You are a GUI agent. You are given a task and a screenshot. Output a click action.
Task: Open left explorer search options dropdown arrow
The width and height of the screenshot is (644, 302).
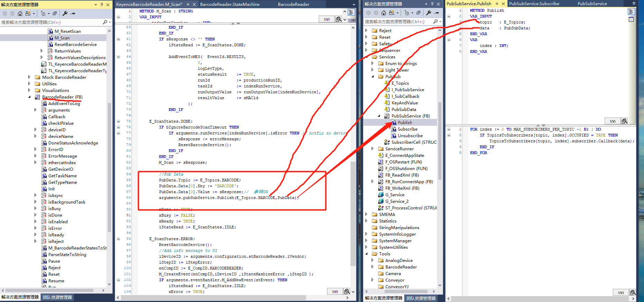coord(110,22)
